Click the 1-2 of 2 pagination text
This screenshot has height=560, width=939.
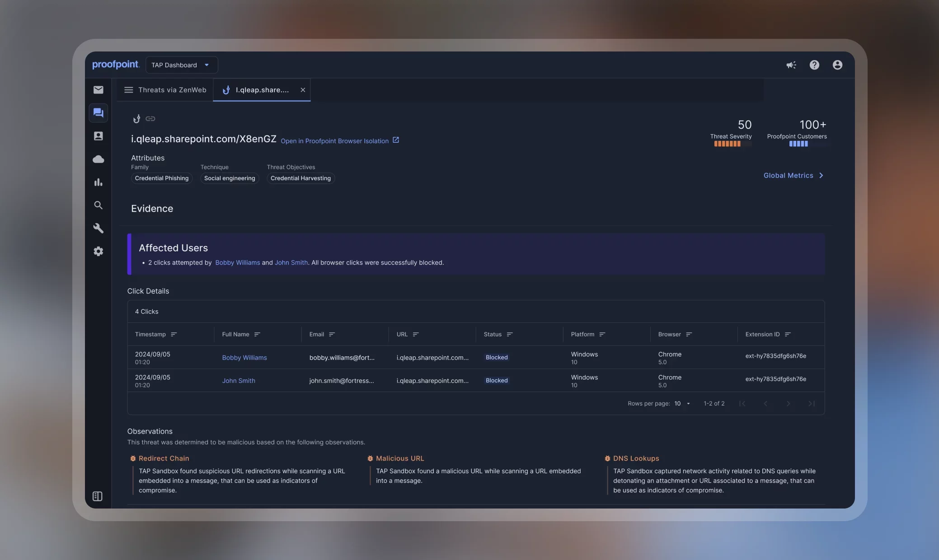(x=714, y=404)
